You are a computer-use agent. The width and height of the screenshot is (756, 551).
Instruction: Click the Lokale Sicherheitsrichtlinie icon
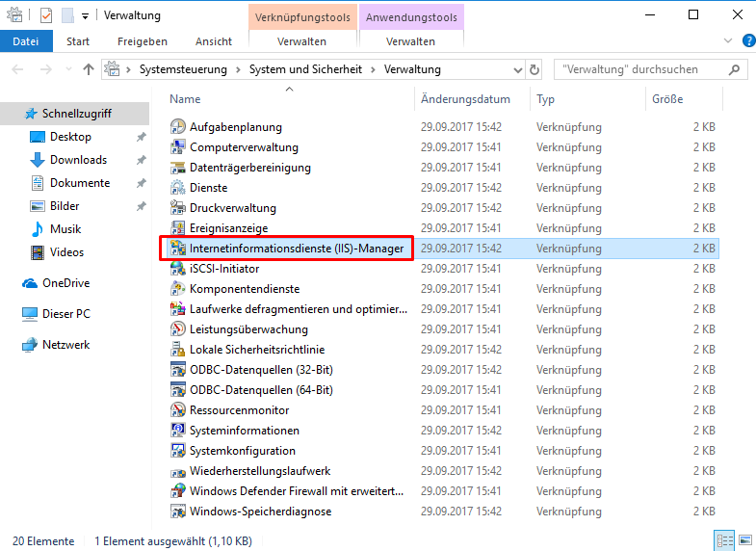[x=178, y=350]
